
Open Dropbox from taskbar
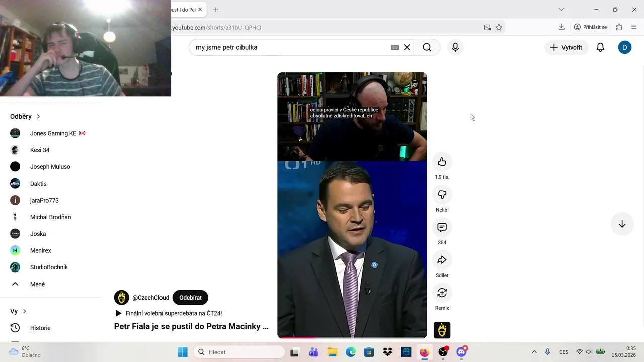(387, 352)
